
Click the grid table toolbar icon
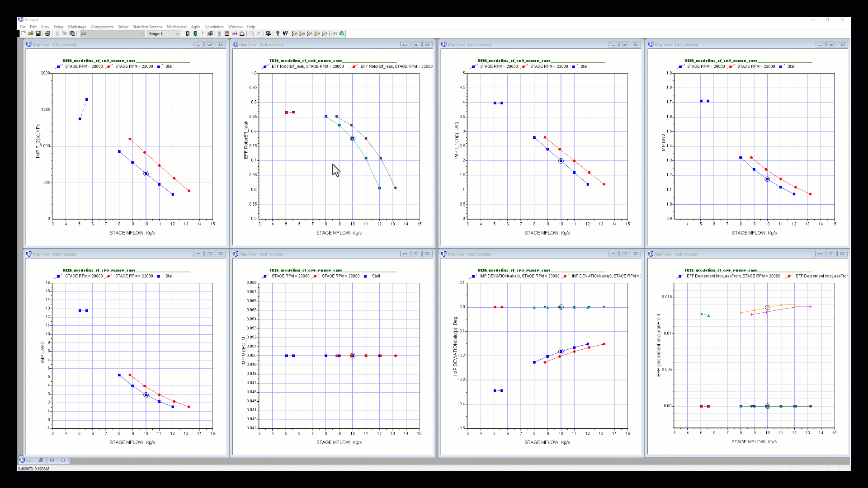(x=227, y=33)
